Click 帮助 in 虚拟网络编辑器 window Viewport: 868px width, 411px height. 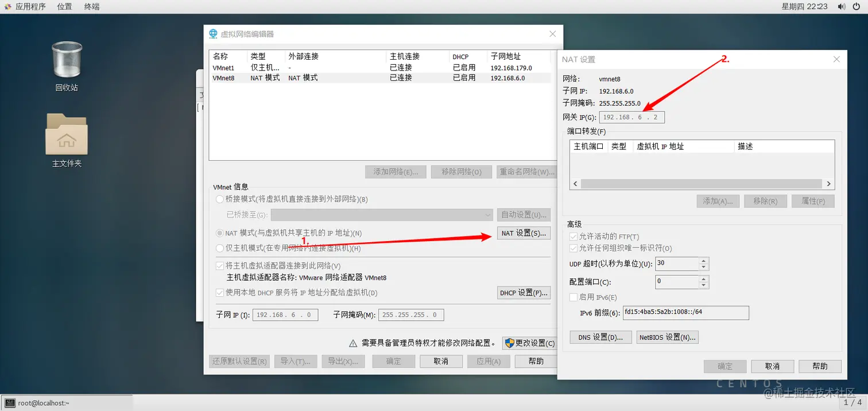point(536,361)
